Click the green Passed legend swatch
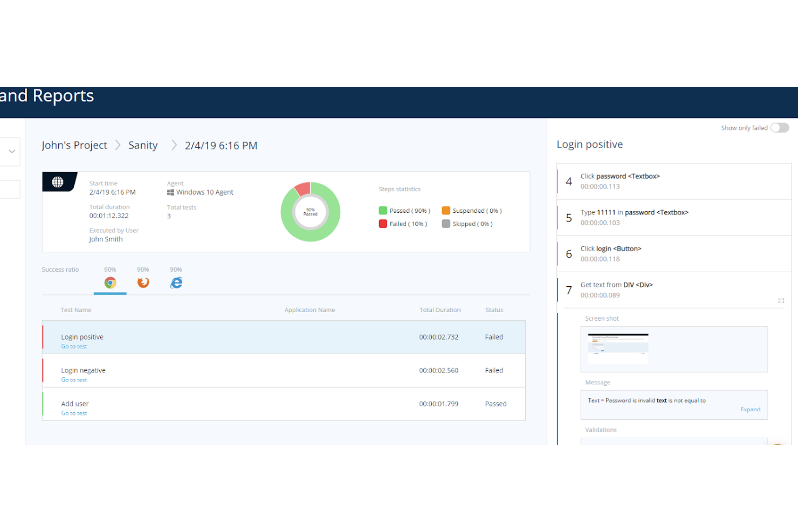Screen dimensions: 798x532 pos(383,210)
